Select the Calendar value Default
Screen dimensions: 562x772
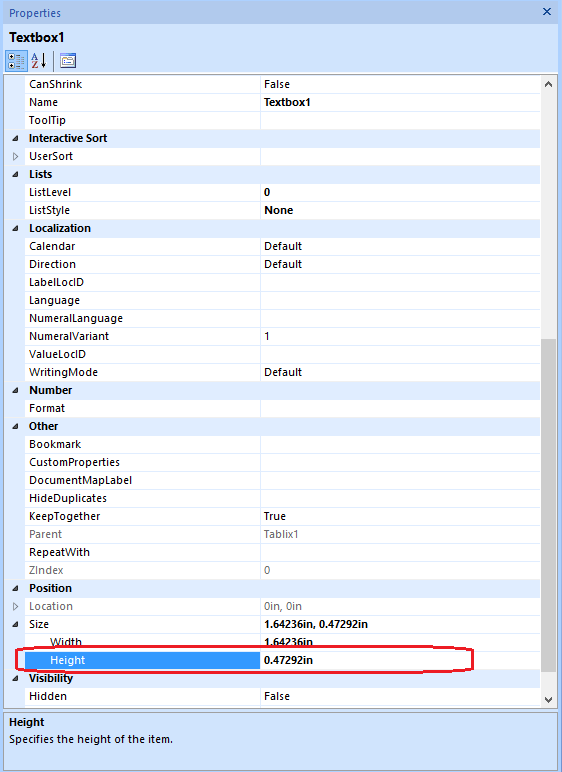(400, 246)
